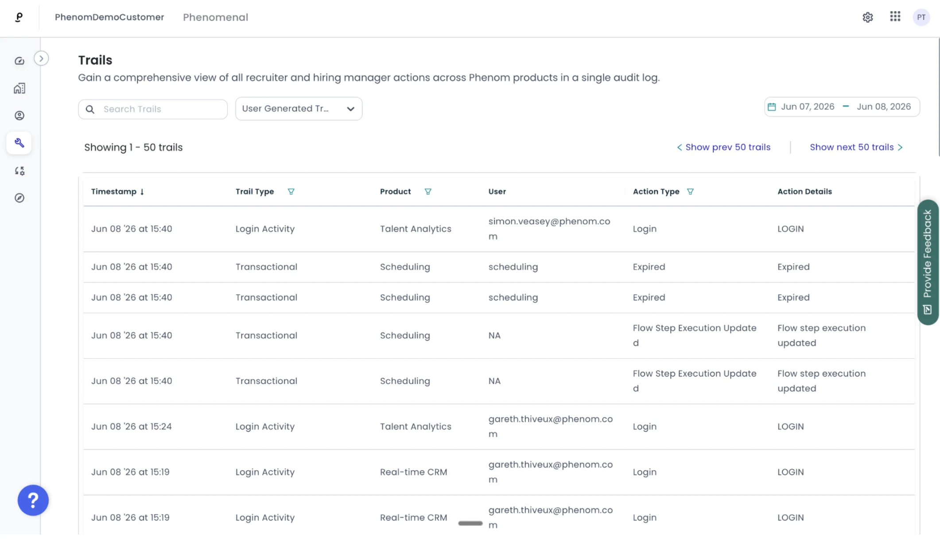Click the help question mark button
940x560 pixels.
point(33,500)
